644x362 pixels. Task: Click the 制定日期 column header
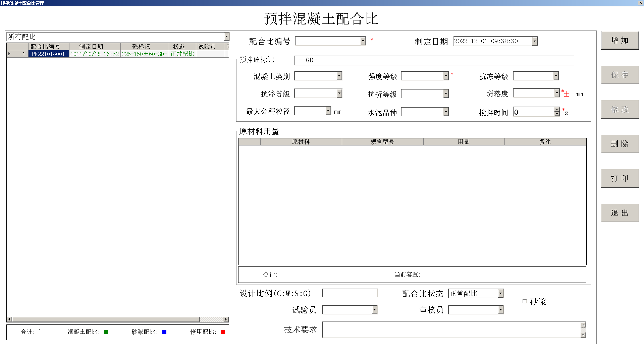91,47
